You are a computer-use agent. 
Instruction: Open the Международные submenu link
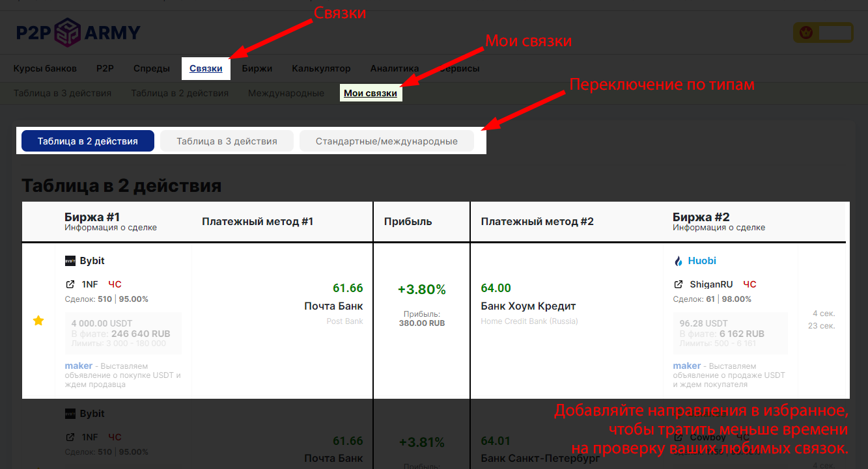[x=286, y=93]
